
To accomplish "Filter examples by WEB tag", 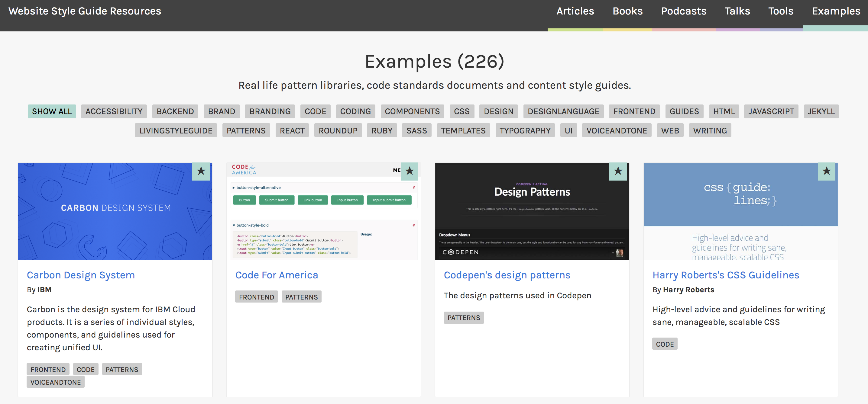I will (670, 131).
